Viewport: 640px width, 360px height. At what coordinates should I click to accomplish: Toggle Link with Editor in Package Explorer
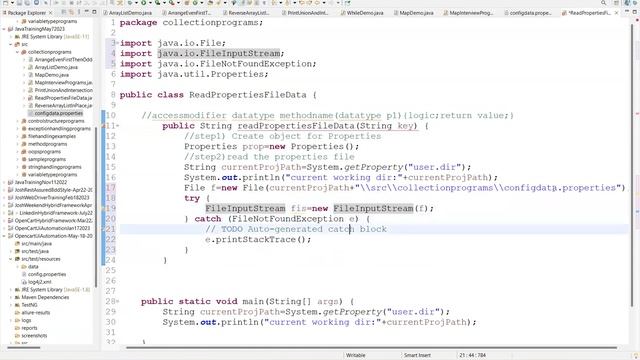tap(71, 12)
